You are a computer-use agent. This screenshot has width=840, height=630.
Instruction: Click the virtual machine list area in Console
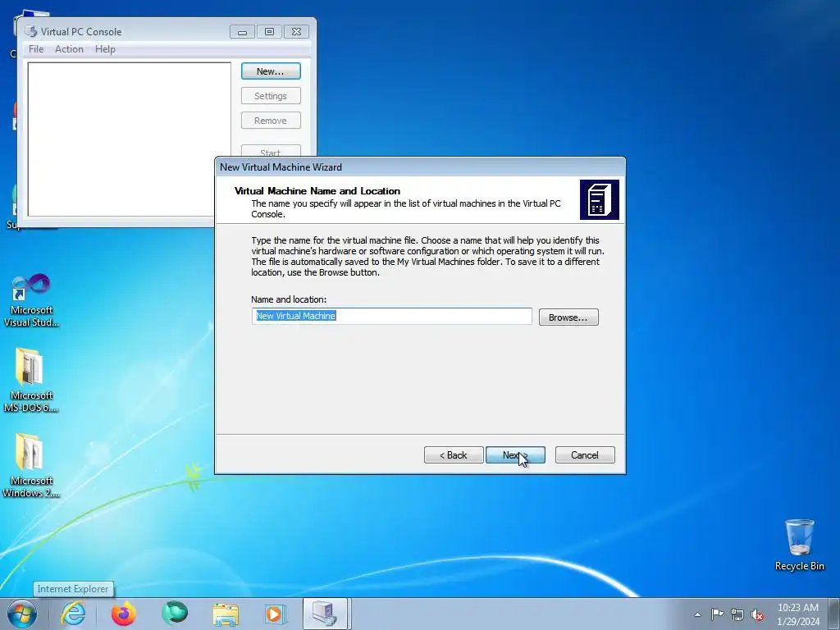129,139
